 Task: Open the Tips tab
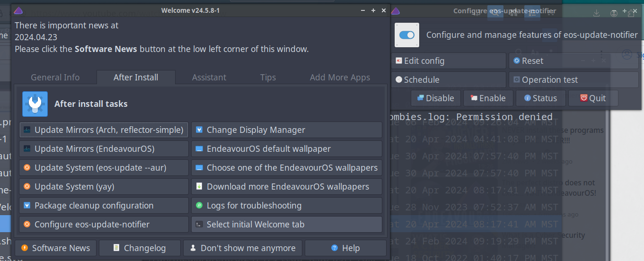coord(268,77)
